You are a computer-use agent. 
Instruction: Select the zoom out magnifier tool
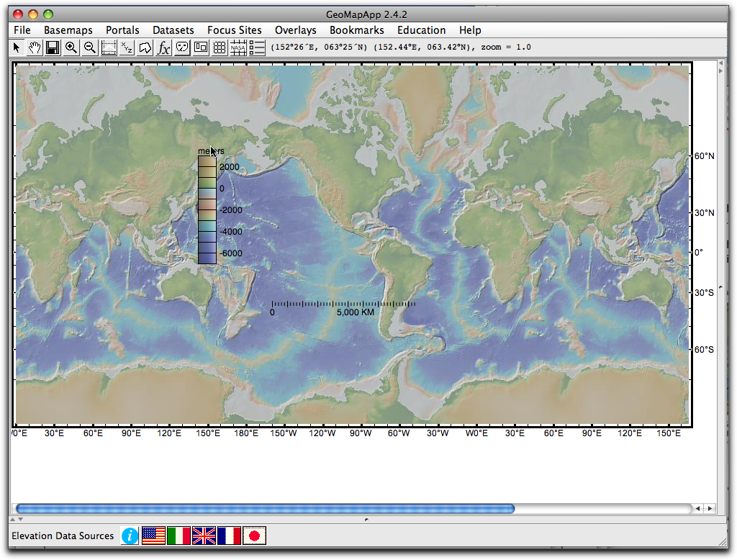pyautogui.click(x=89, y=48)
